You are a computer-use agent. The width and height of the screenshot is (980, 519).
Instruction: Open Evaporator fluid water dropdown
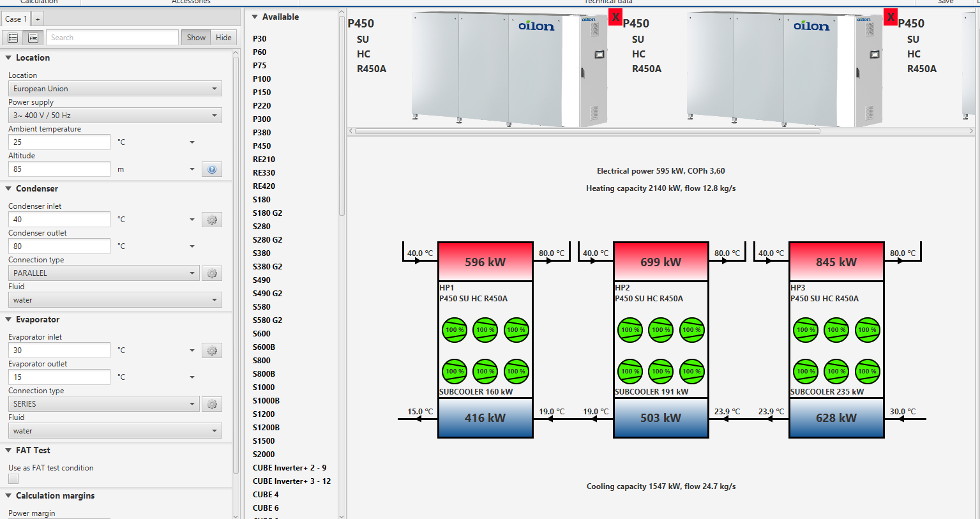point(115,431)
